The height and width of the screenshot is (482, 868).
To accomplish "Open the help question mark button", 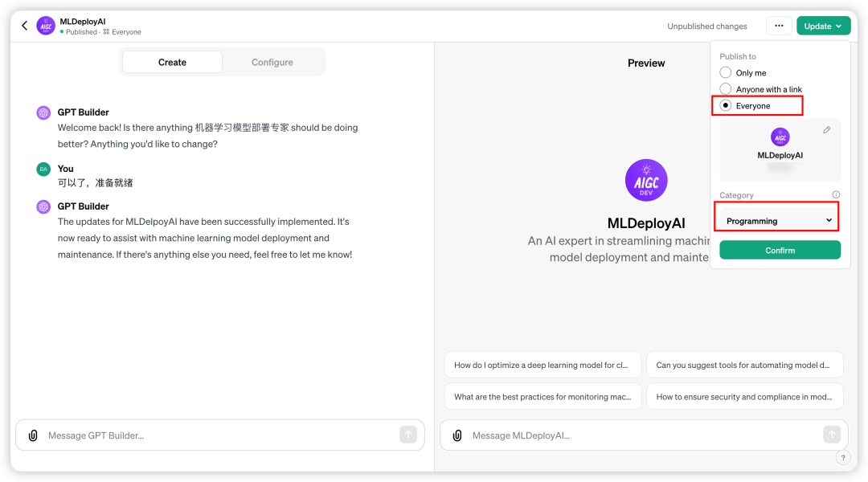I will [843, 458].
